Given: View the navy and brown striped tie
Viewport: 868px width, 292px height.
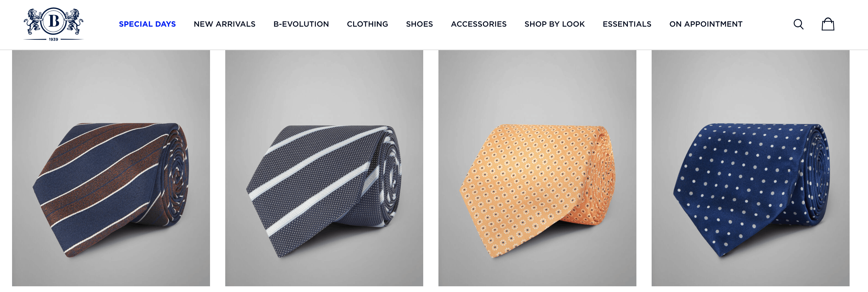Looking at the screenshot, I should pos(111,169).
